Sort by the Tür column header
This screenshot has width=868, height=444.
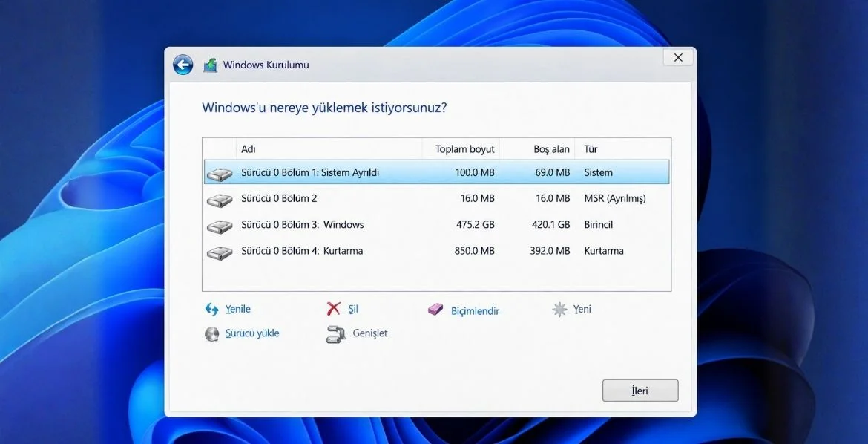pos(622,149)
